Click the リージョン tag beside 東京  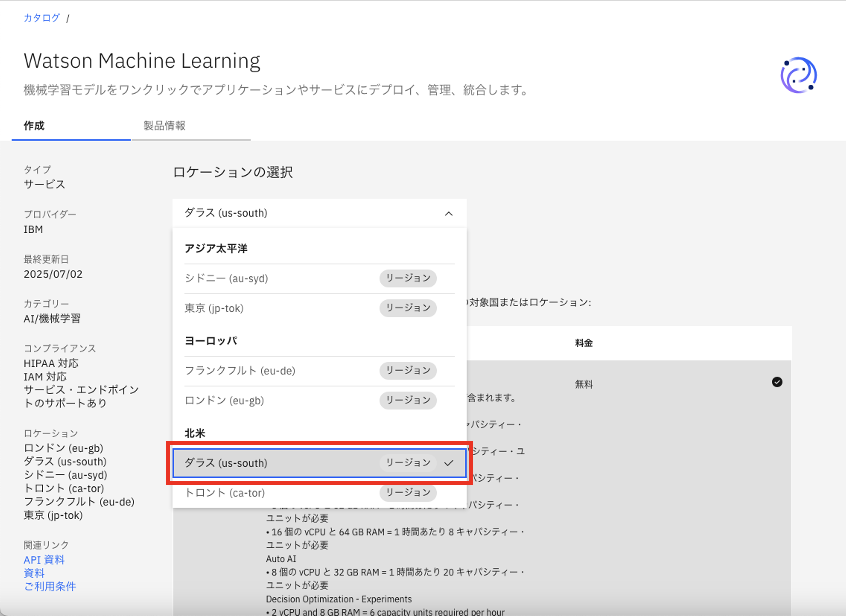(x=408, y=308)
